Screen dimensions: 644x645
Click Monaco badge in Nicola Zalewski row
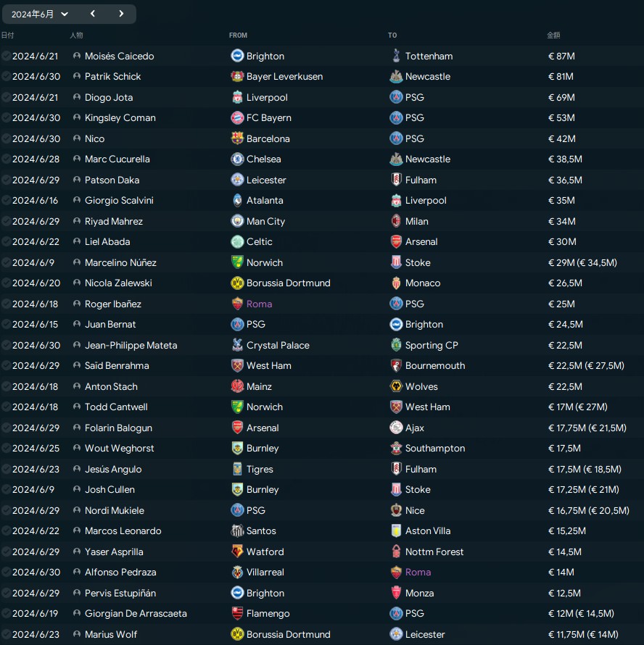coord(396,283)
